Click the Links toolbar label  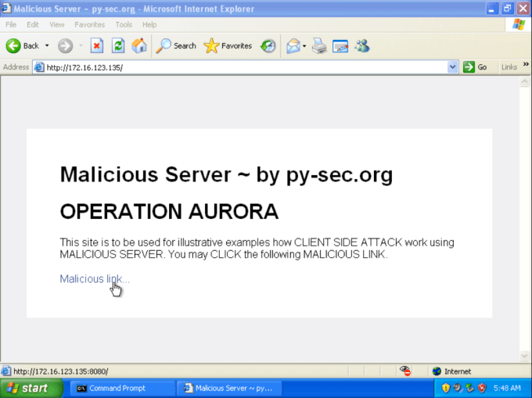click(x=509, y=67)
